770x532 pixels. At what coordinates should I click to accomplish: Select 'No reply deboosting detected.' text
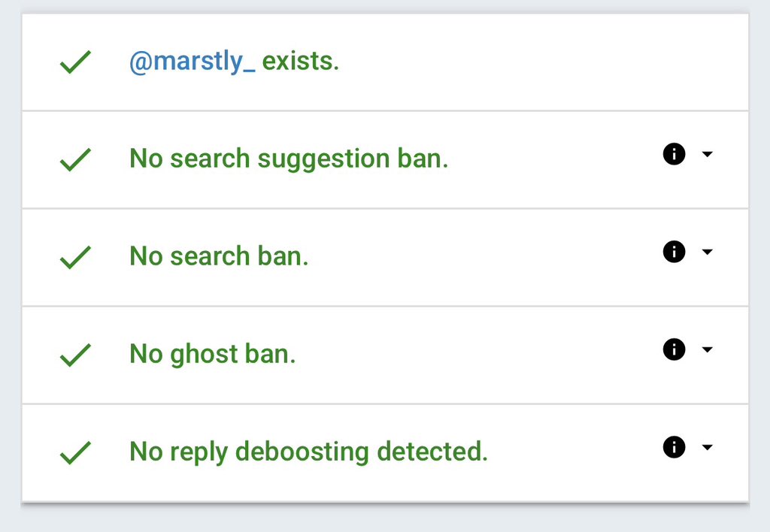pos(308,452)
